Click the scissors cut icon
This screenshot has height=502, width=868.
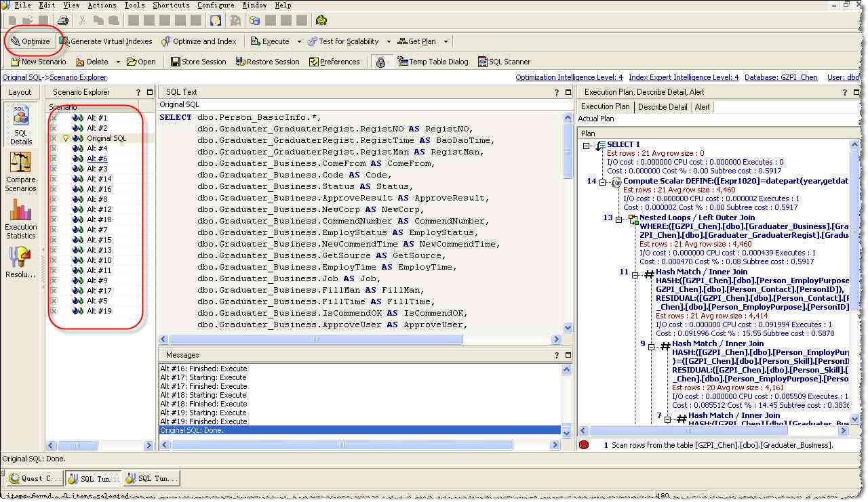[82, 20]
